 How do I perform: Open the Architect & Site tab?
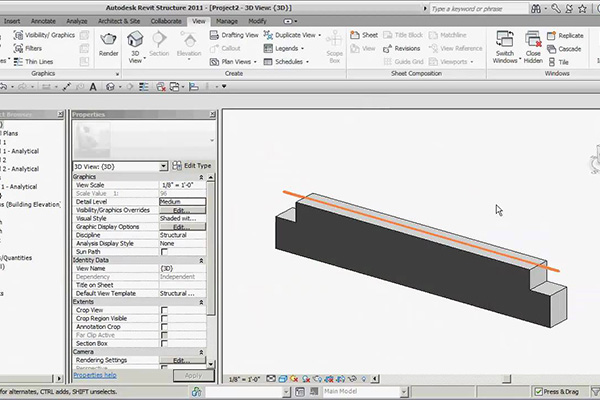(x=119, y=21)
